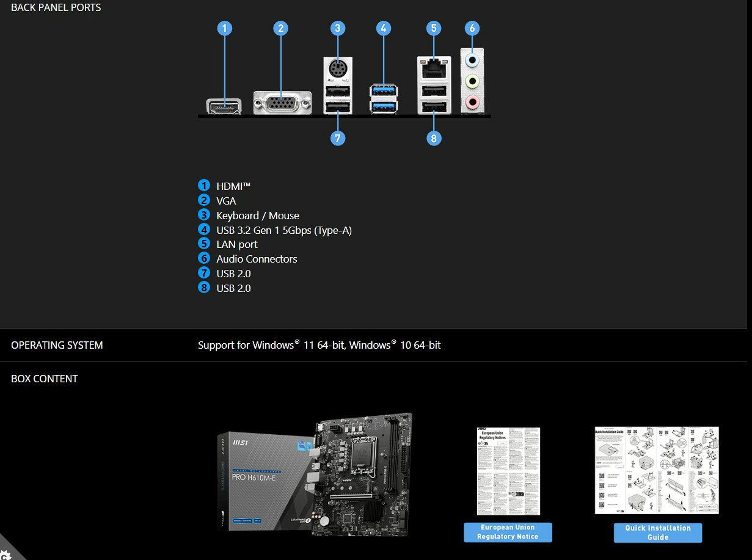Click the "USB 2.0" text beside legend number 7
Image resolution: width=752 pixels, height=560 pixels.
point(233,274)
